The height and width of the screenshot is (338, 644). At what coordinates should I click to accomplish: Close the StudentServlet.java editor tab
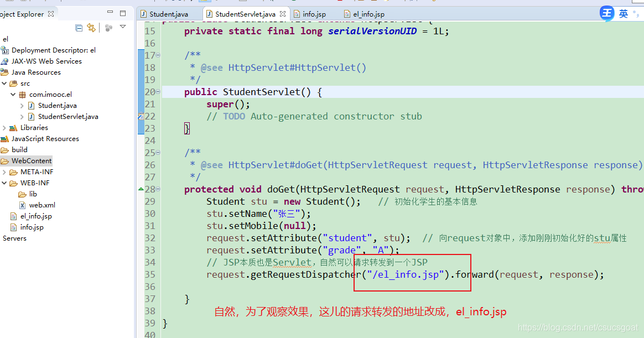coord(283,14)
